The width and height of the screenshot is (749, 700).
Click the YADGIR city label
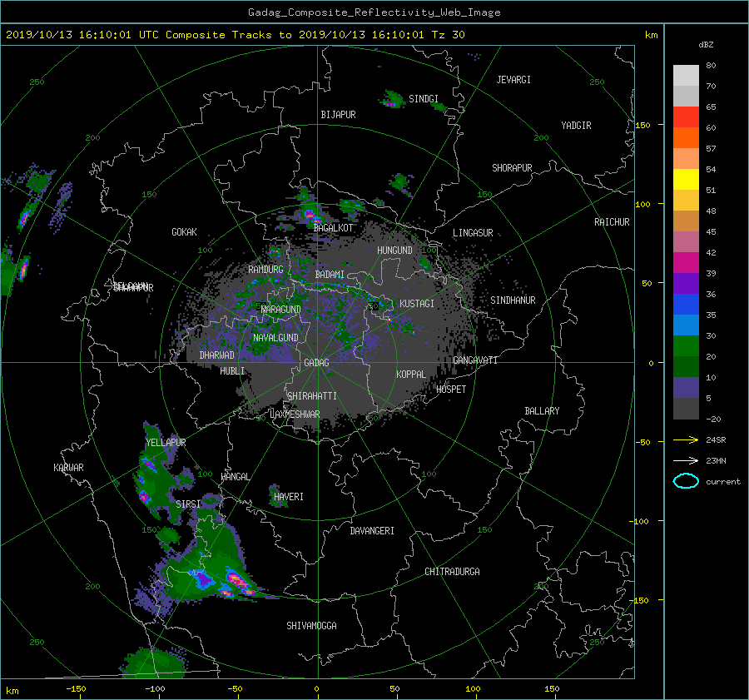(576, 126)
